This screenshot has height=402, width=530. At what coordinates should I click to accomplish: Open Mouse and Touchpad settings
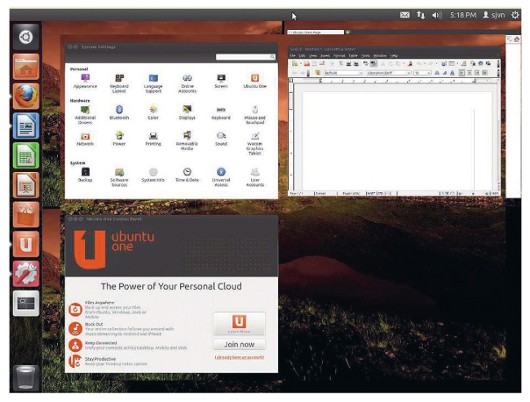pos(255,115)
